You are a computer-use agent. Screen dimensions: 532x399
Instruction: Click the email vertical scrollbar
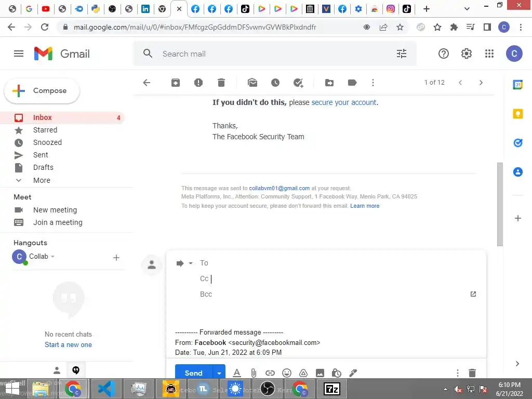click(500, 204)
